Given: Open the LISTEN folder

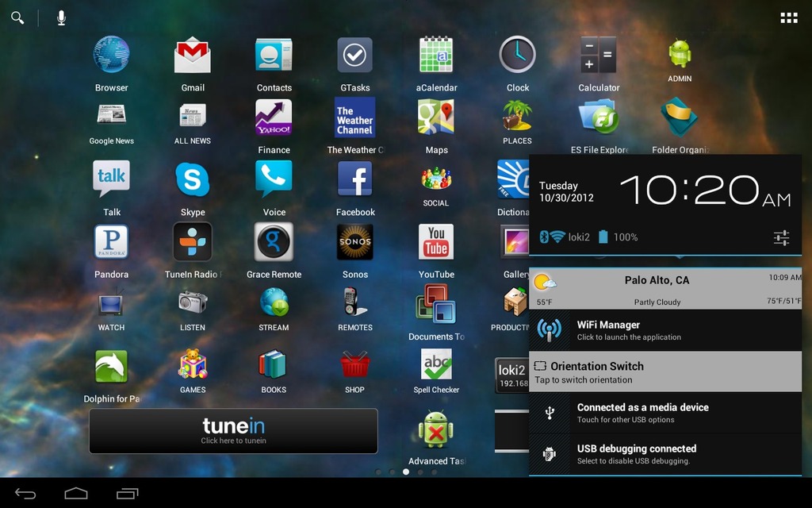Looking at the screenshot, I should [193, 302].
